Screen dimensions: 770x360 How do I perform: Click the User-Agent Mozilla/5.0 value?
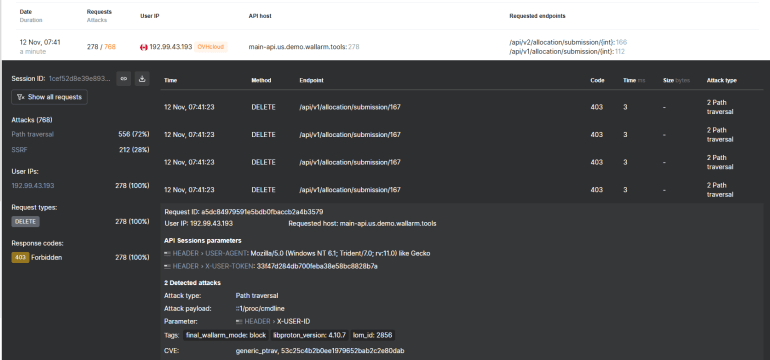(x=340, y=253)
